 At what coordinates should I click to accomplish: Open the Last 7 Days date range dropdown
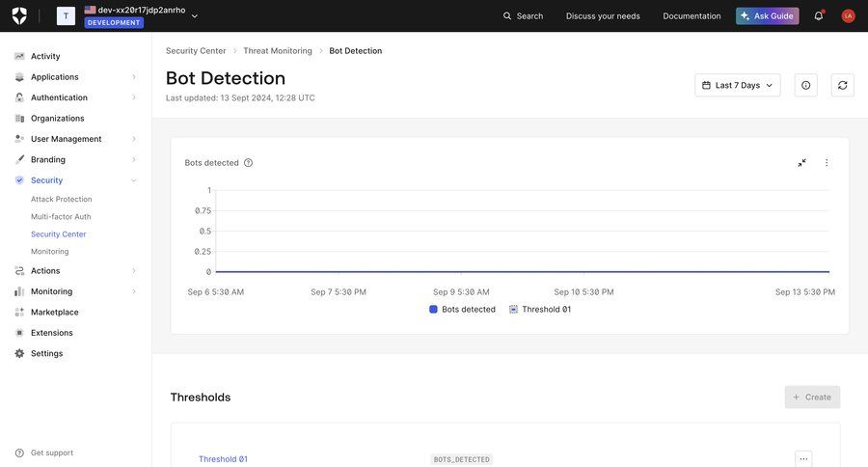(738, 85)
